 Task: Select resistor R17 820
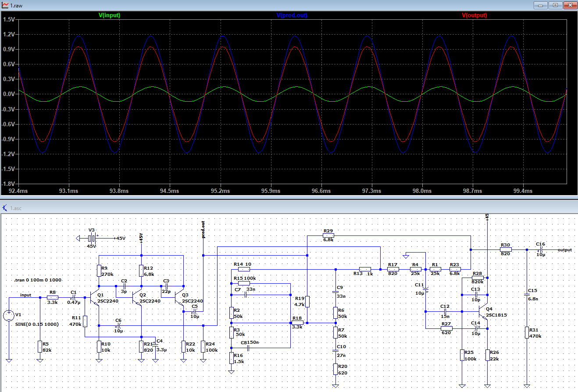pos(393,269)
